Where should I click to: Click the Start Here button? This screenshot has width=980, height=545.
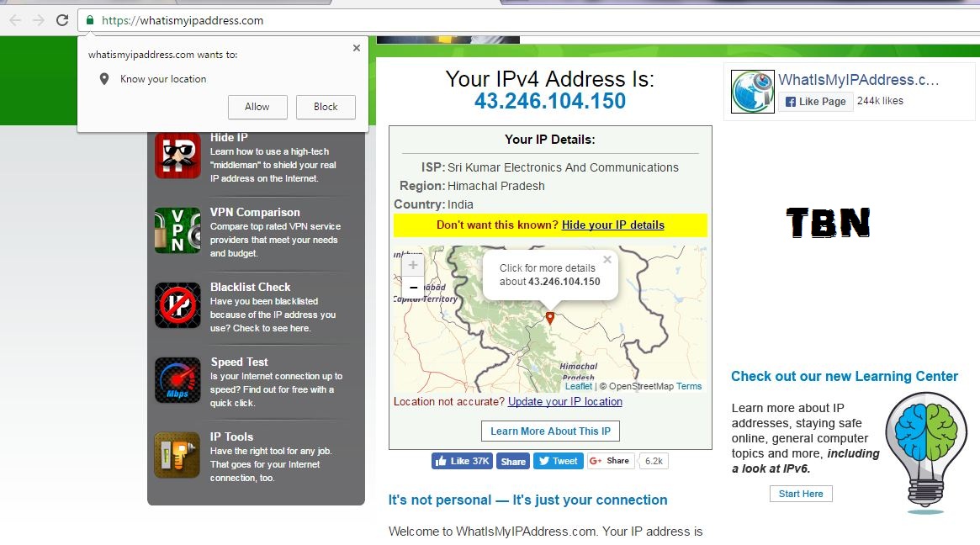click(801, 494)
